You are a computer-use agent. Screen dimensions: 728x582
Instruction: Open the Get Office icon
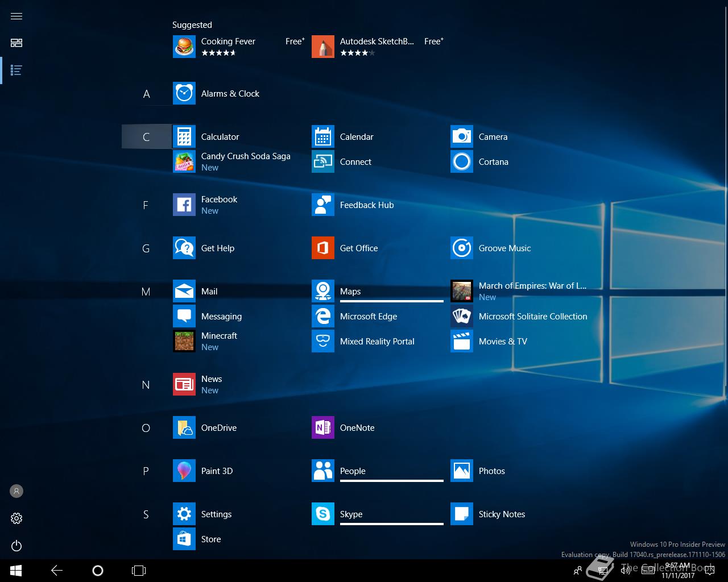pyautogui.click(x=322, y=248)
